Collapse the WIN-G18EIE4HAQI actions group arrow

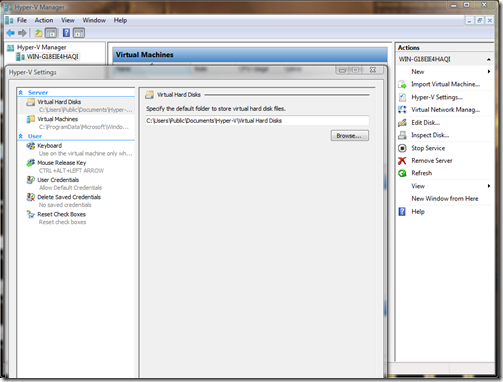coord(488,59)
